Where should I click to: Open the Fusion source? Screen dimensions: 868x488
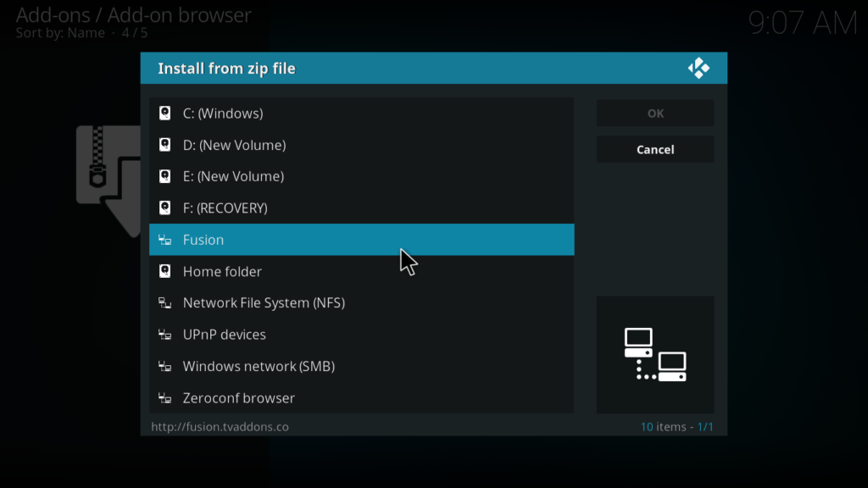point(361,240)
